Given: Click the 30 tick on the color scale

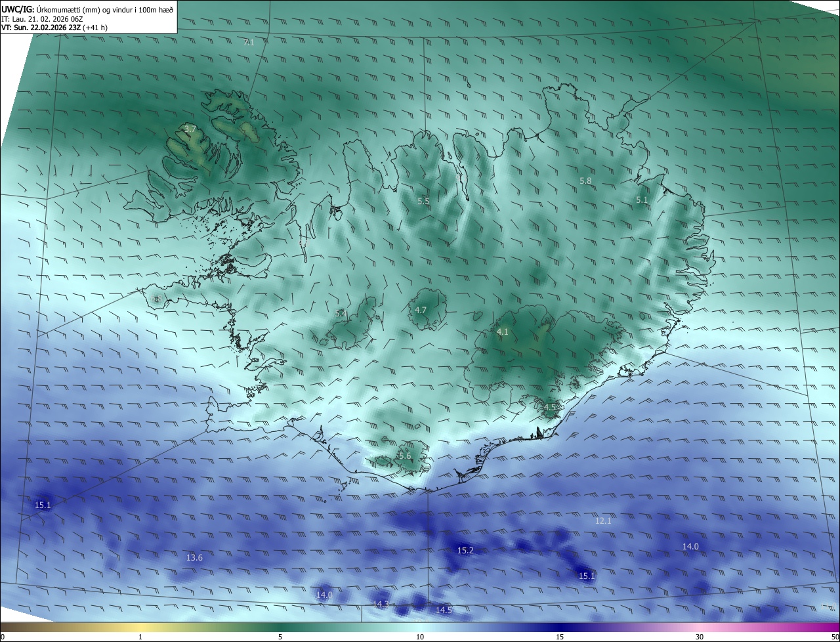Looking at the screenshot, I should [700, 637].
